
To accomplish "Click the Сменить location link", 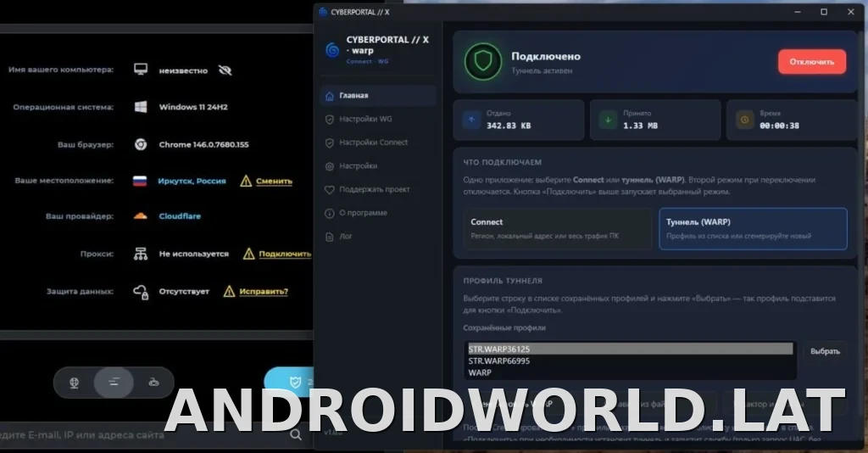I will 274,181.
